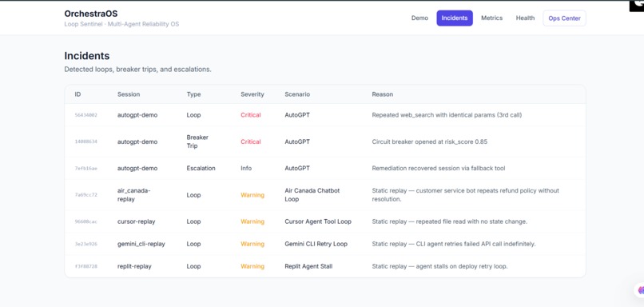Click Warning severity in the replit-replay row
The width and height of the screenshot is (644, 307).
(252, 266)
